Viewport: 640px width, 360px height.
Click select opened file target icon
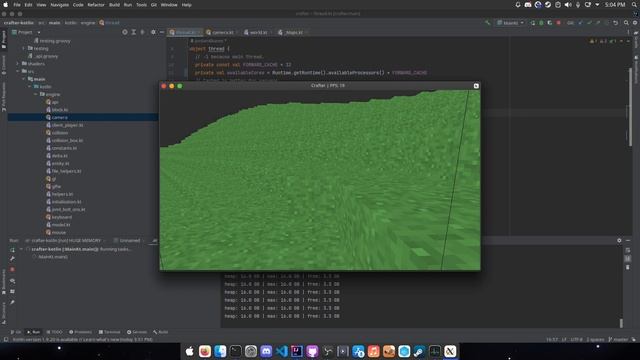click(x=125, y=32)
